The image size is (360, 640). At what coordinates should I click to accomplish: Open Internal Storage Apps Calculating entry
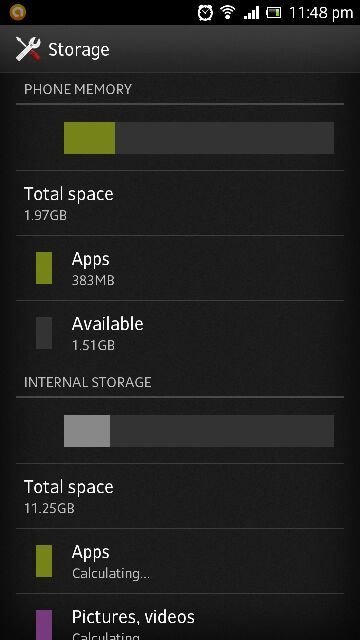point(180,561)
